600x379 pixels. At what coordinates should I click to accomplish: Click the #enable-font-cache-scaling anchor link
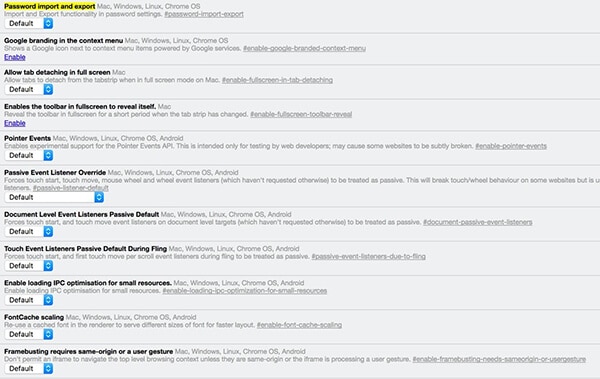click(299, 325)
